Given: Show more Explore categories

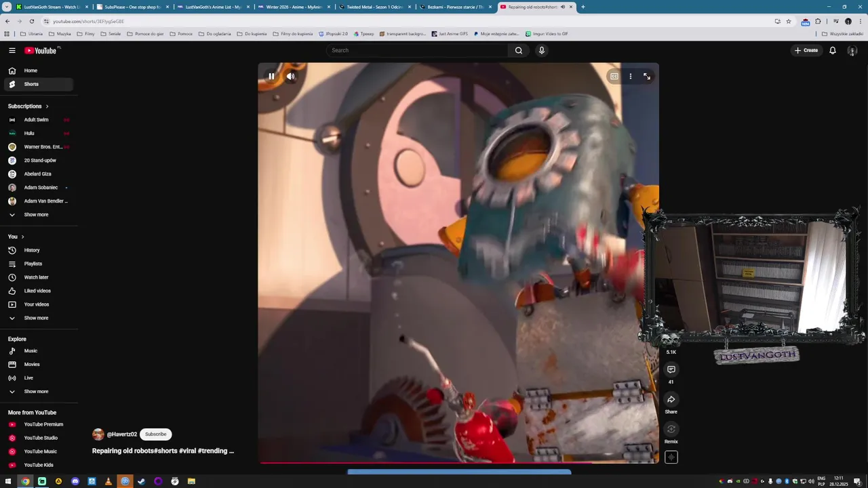Looking at the screenshot, I should (39, 392).
